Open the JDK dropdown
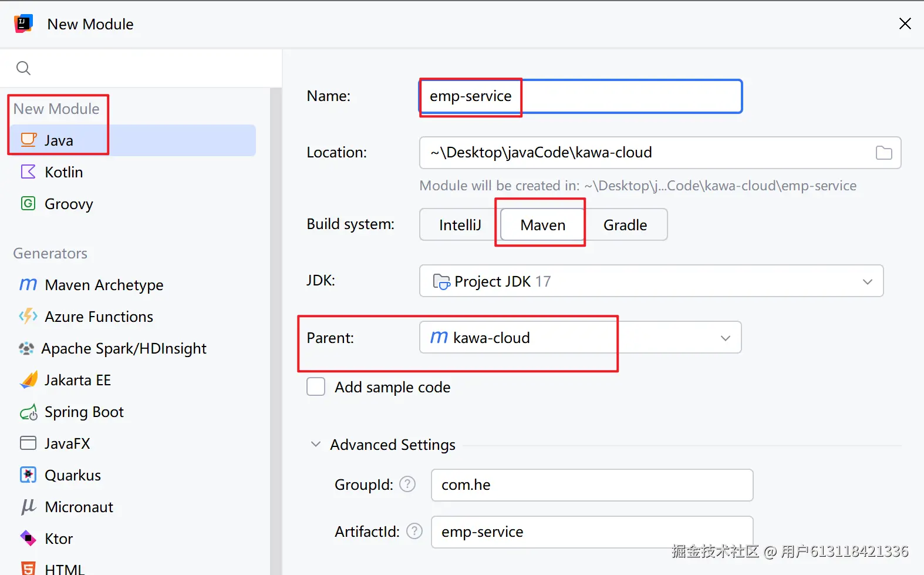 867,281
